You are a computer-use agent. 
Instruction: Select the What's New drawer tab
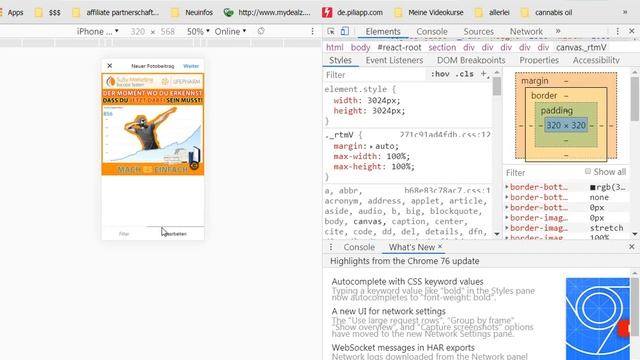(411, 247)
